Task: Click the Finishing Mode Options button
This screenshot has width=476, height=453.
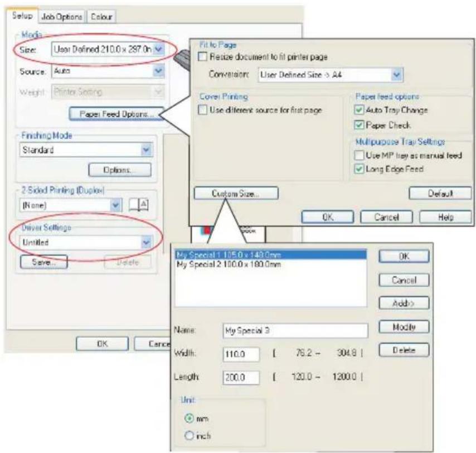Action: (120, 170)
